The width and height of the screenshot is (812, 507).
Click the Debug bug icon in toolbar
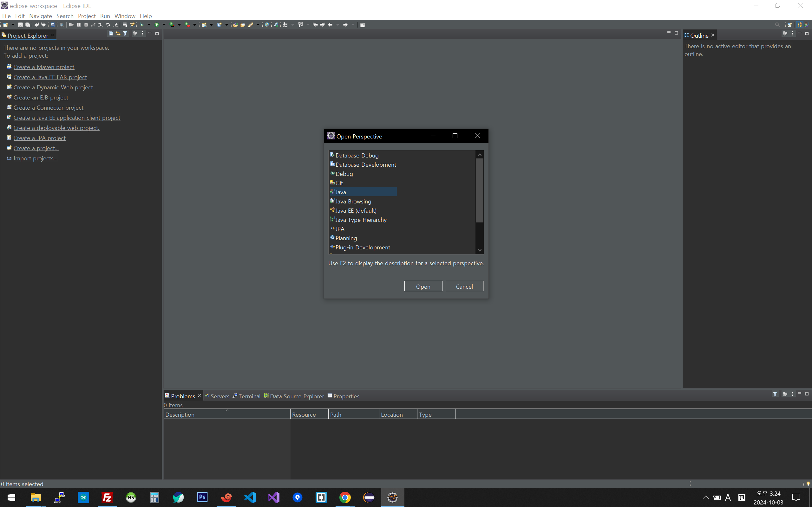coord(142,25)
